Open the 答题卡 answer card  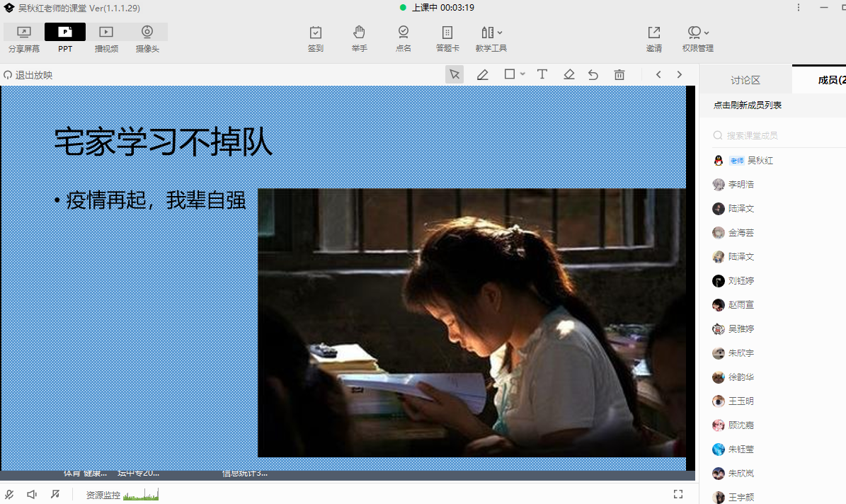447,38
